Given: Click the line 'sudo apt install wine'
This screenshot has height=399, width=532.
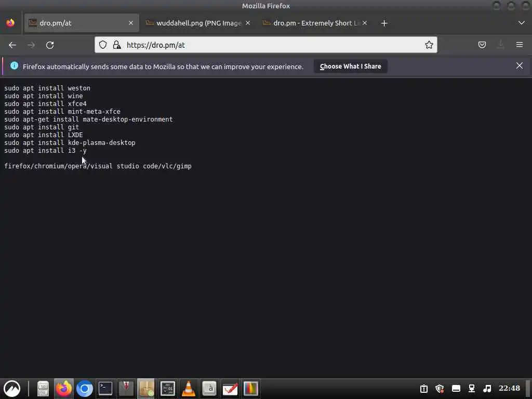Looking at the screenshot, I should 44,96.
